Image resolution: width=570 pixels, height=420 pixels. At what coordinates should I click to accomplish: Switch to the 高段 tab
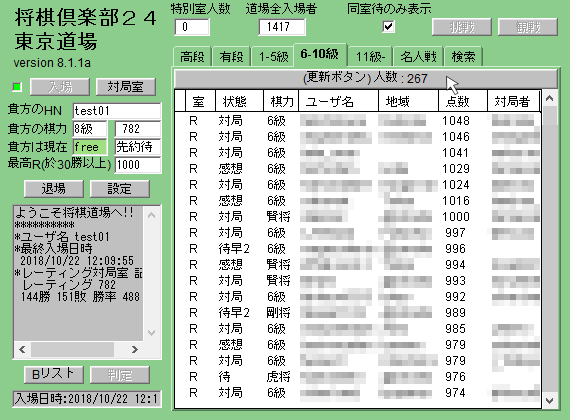[192, 57]
